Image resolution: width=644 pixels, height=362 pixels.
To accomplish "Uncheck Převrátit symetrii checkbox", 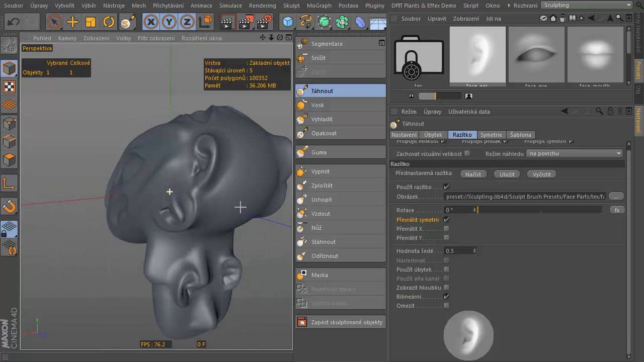I will tap(446, 220).
